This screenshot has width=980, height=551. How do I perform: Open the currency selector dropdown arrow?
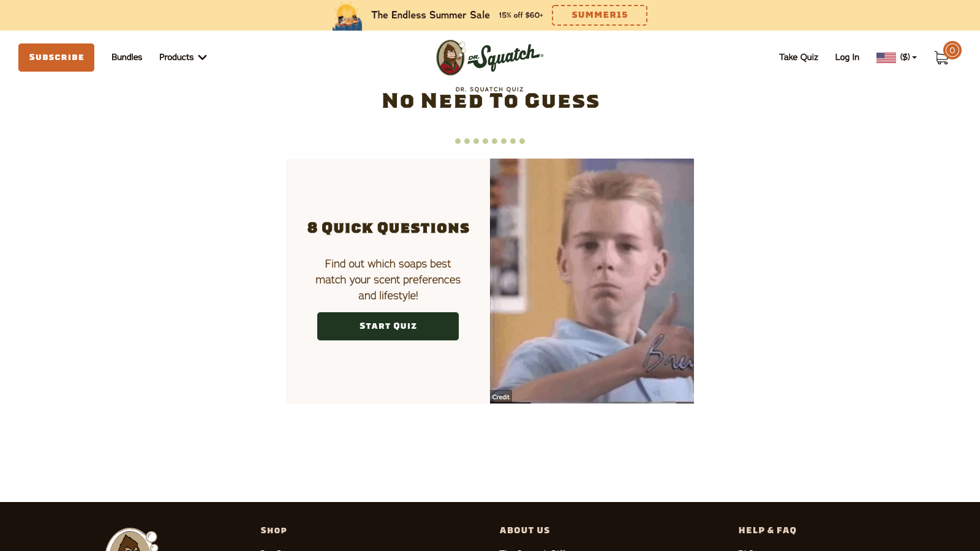tap(914, 58)
